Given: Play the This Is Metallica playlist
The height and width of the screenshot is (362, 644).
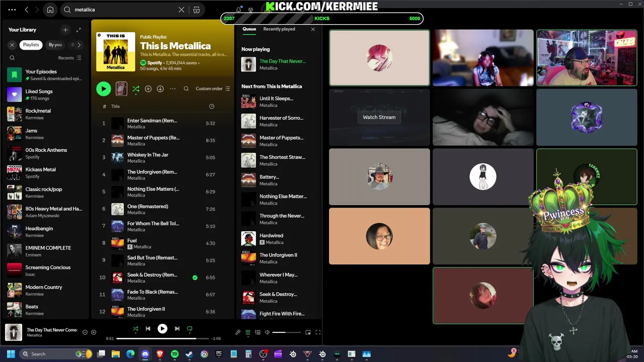Looking at the screenshot, I should pos(104,88).
